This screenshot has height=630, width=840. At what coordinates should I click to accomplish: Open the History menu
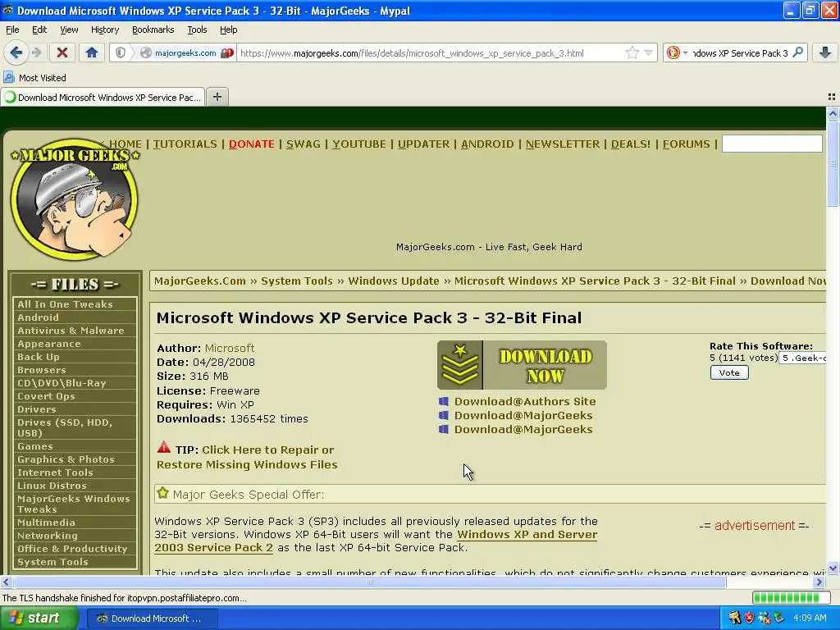pos(105,30)
